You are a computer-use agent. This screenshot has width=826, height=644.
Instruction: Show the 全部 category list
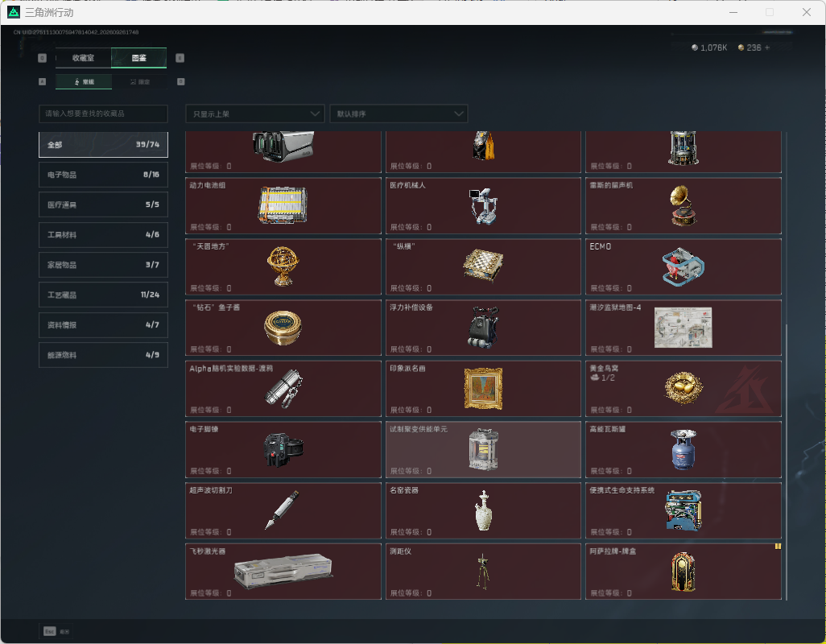tap(103, 145)
